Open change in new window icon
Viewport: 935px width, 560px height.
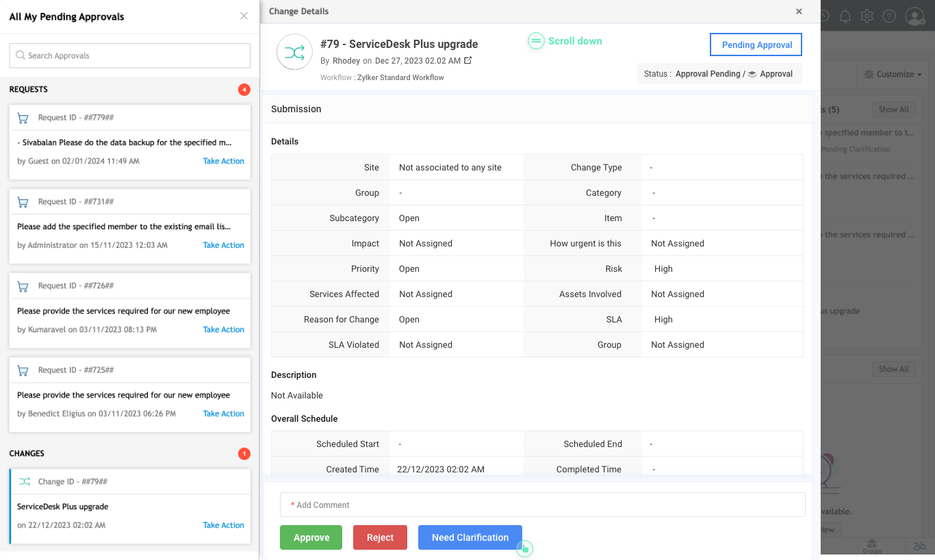tap(468, 61)
